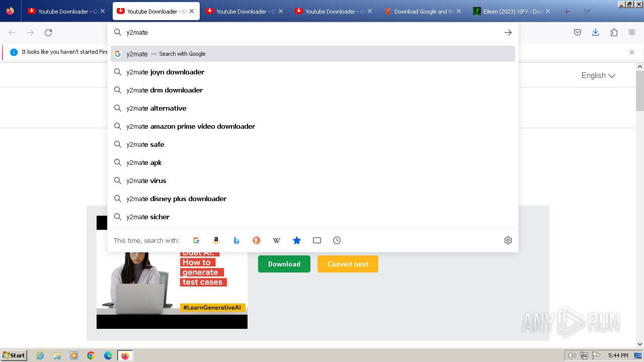
Task: Switch to Eileen (2023) YIFY tab
Action: pyautogui.click(x=512, y=11)
